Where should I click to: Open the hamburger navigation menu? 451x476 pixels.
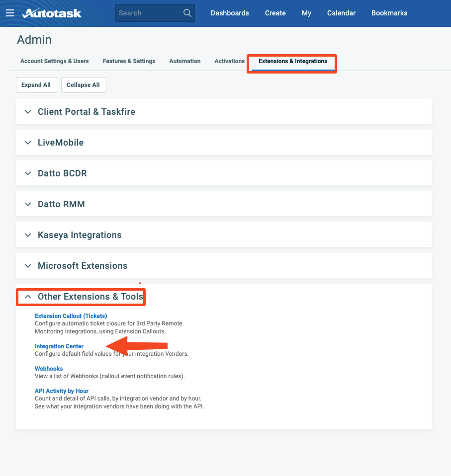10,13
